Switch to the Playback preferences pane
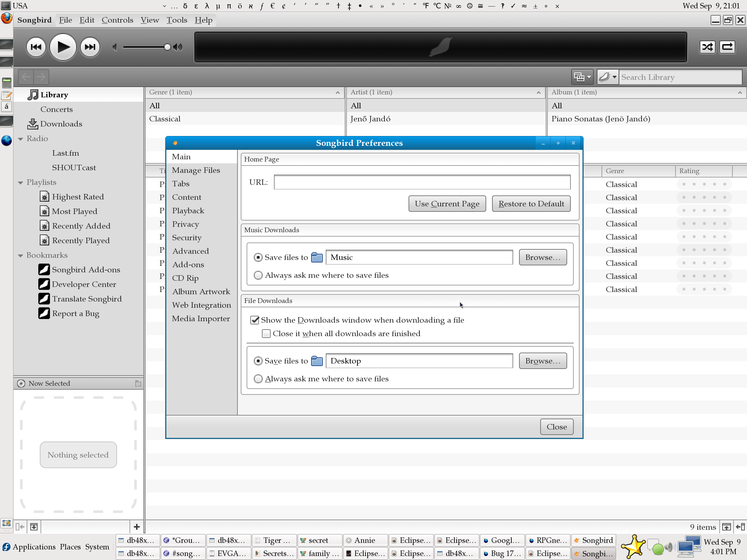This screenshot has height=560, width=747. pos(201,211)
